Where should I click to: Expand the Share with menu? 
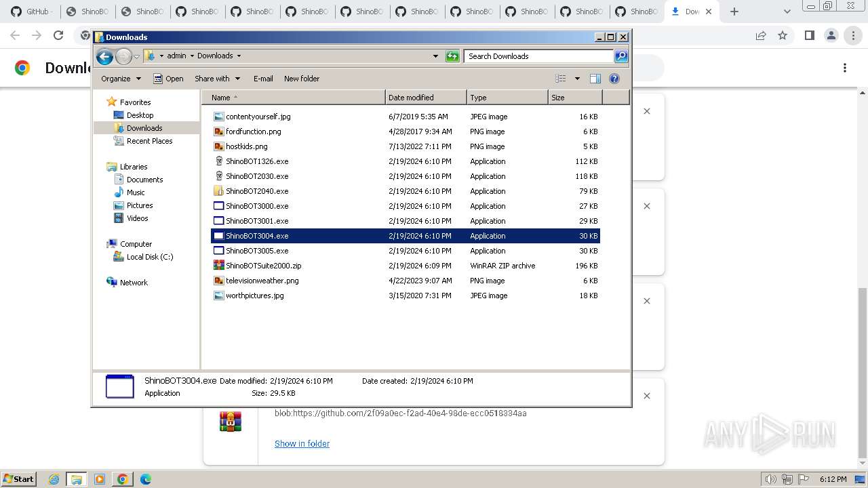pos(217,79)
